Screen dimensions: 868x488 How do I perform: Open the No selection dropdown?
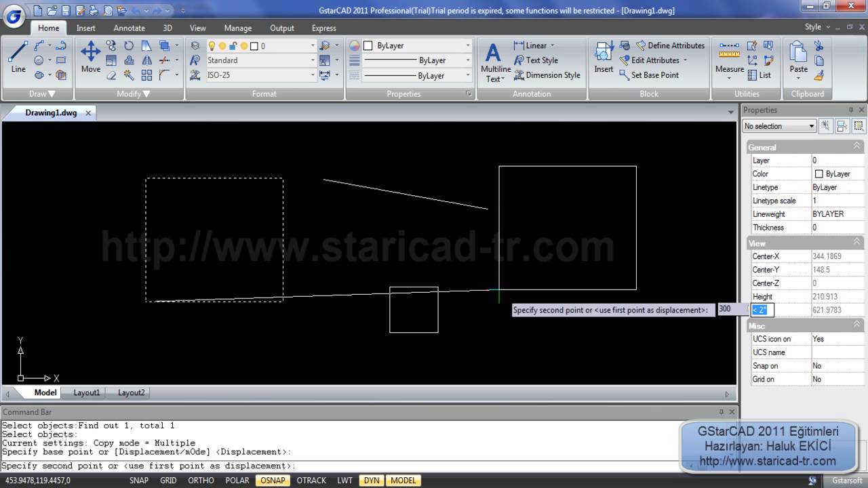click(779, 126)
